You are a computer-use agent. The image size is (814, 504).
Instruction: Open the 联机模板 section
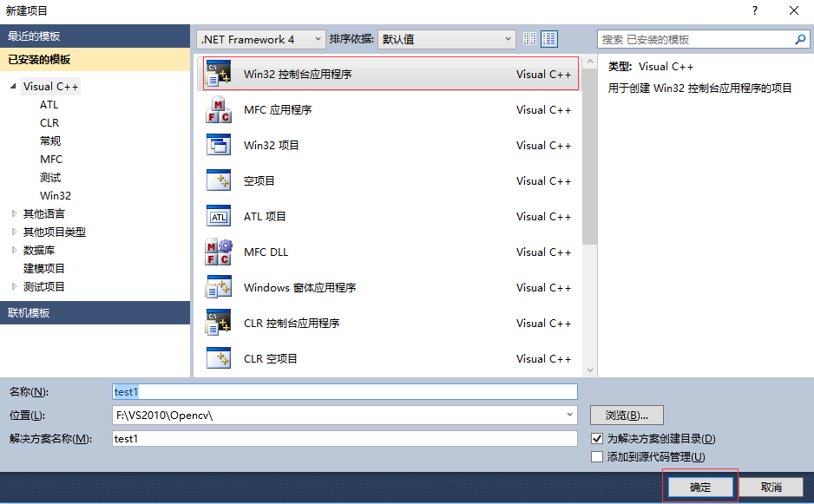[x=95, y=312]
